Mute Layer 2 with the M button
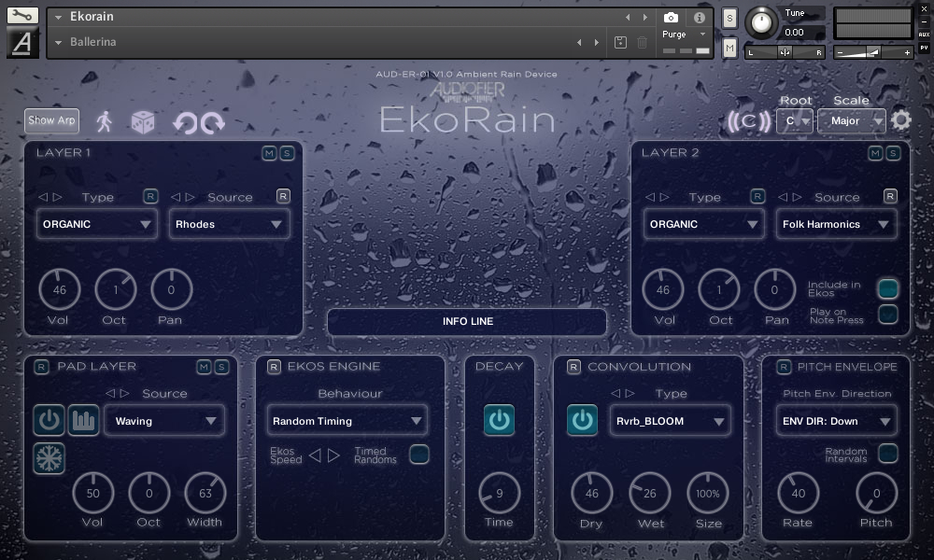Image resolution: width=934 pixels, height=560 pixels. click(x=875, y=154)
